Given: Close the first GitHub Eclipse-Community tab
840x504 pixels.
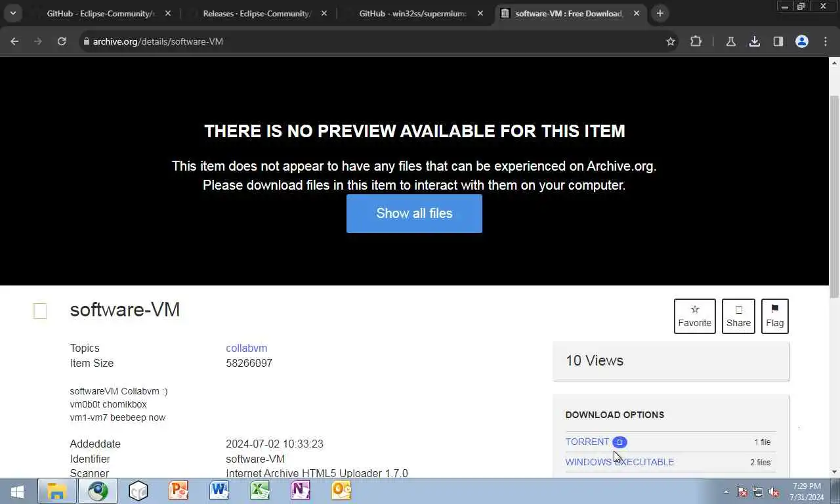Looking at the screenshot, I should pyautogui.click(x=167, y=13).
